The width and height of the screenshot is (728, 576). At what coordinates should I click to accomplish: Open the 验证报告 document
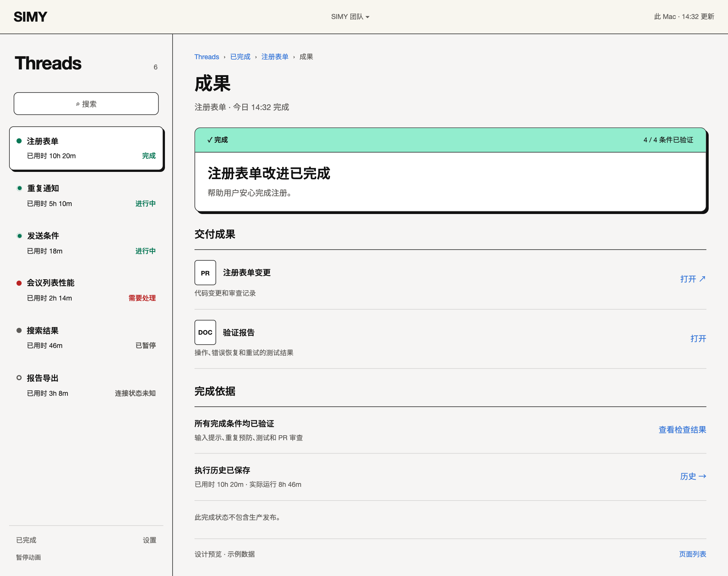click(x=698, y=338)
